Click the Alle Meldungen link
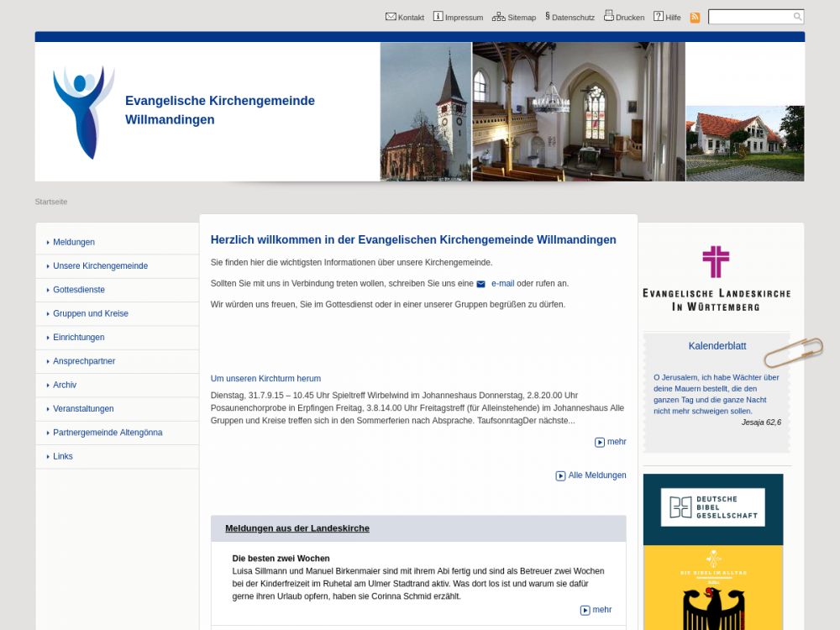This screenshot has width=840, height=630. click(596, 475)
